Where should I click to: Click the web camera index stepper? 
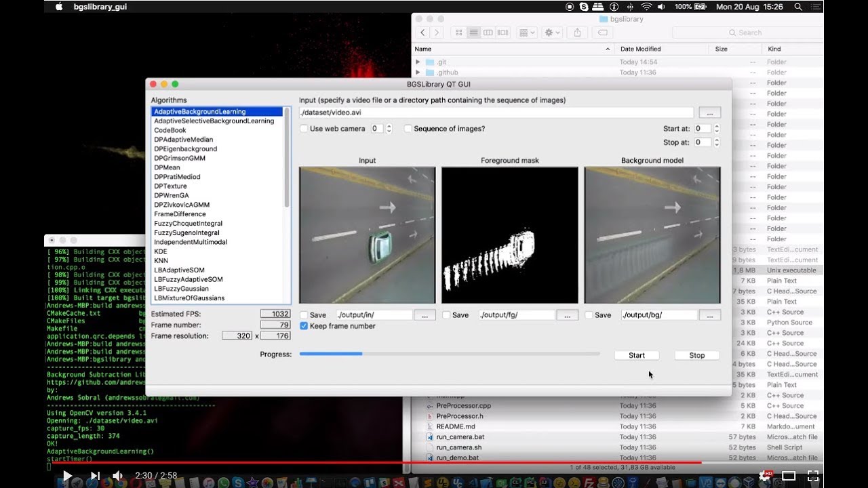tap(389, 129)
